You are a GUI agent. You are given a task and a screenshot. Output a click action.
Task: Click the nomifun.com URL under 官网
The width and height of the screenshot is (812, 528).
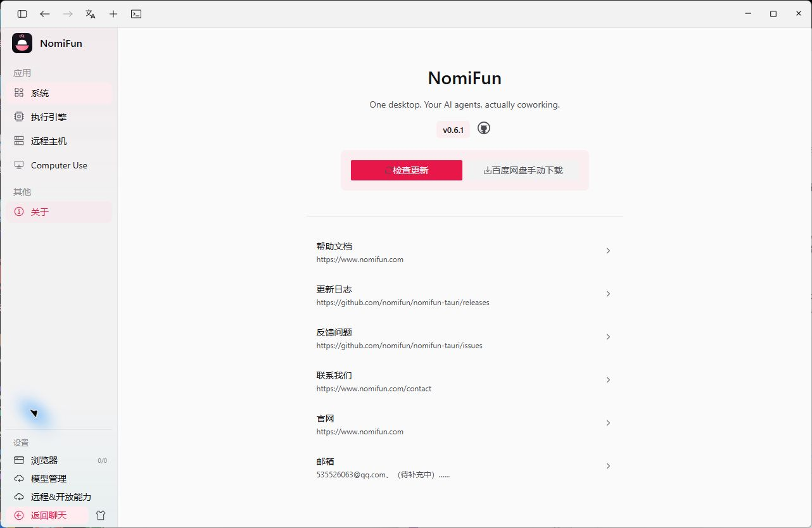tap(360, 432)
